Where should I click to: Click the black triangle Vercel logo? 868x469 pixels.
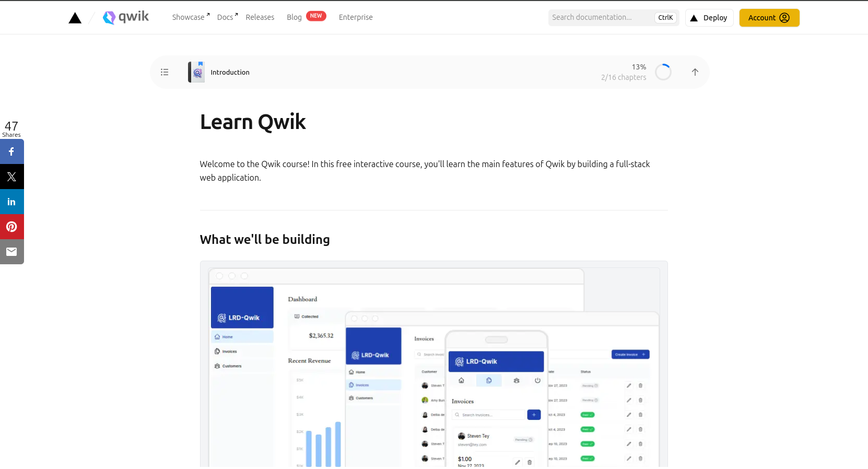[x=75, y=18]
